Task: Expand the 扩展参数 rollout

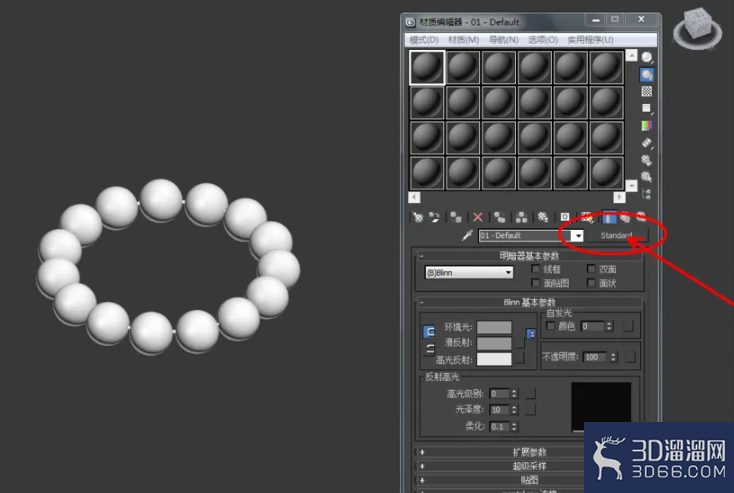Action: pyautogui.click(x=529, y=452)
